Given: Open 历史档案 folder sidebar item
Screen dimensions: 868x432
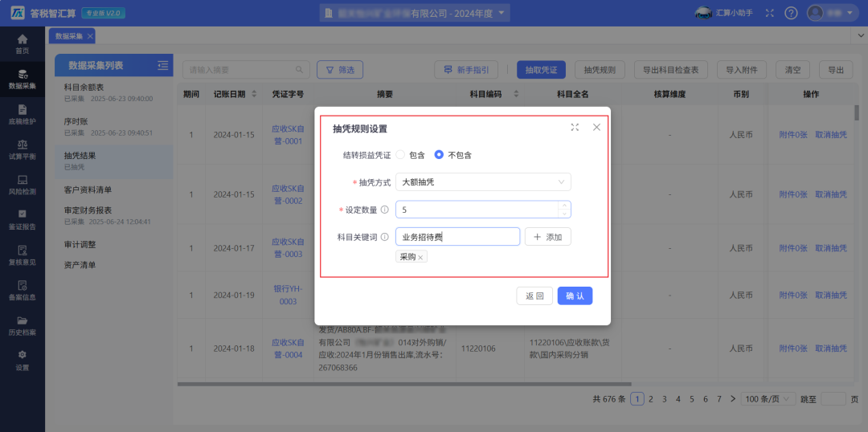Looking at the screenshot, I should coord(23,326).
